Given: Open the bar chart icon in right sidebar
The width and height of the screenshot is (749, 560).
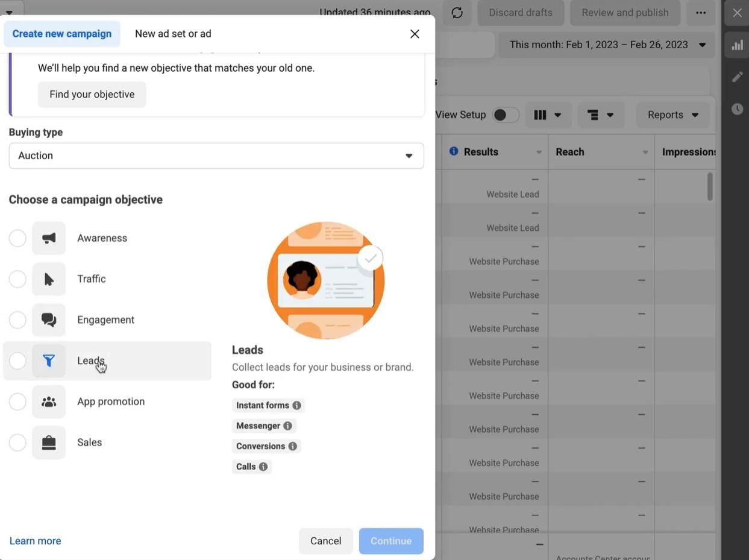Looking at the screenshot, I should tap(737, 45).
